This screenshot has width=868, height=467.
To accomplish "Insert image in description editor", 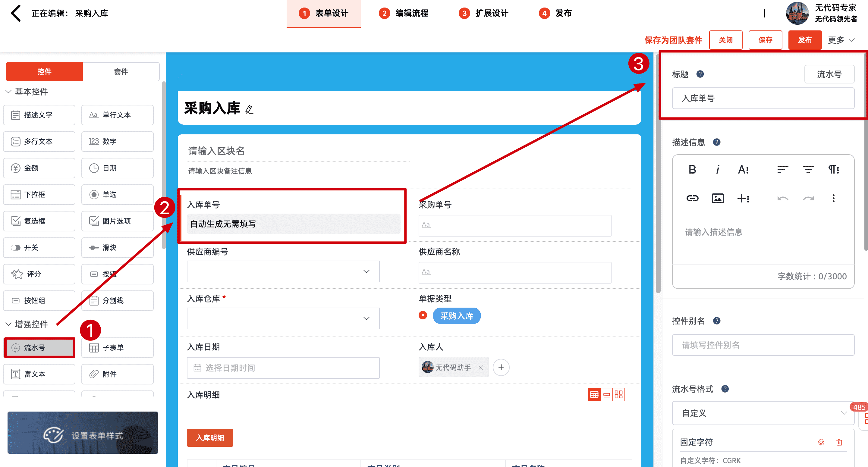I will (717, 198).
